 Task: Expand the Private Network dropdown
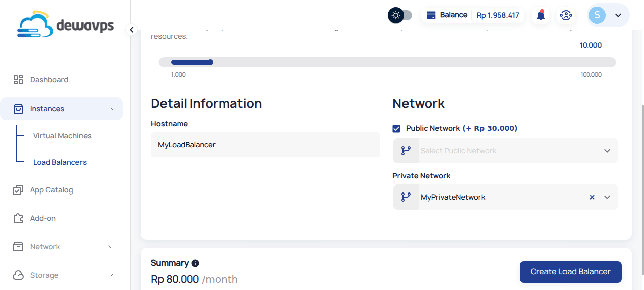coord(607,197)
